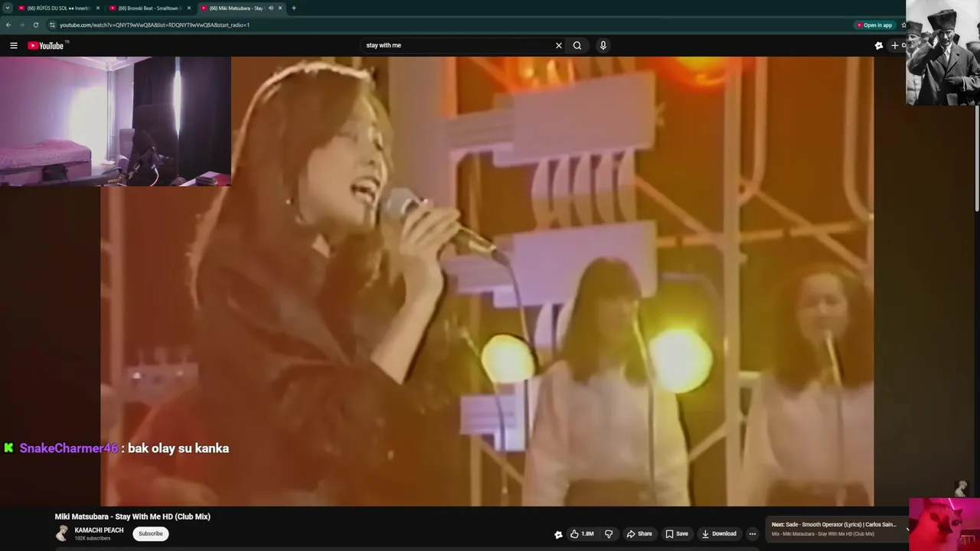Close the RÜFÜS DU SOL tab
The height and width of the screenshot is (551, 980).
click(98, 8)
